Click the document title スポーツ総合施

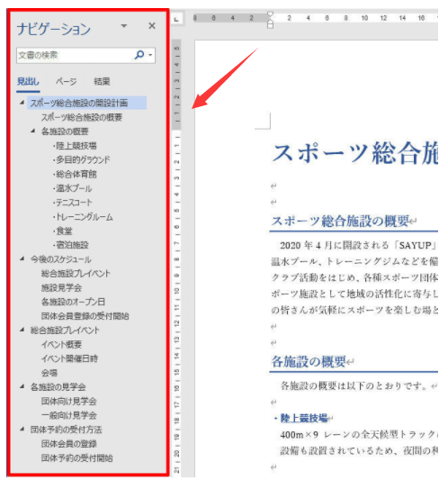click(354, 153)
